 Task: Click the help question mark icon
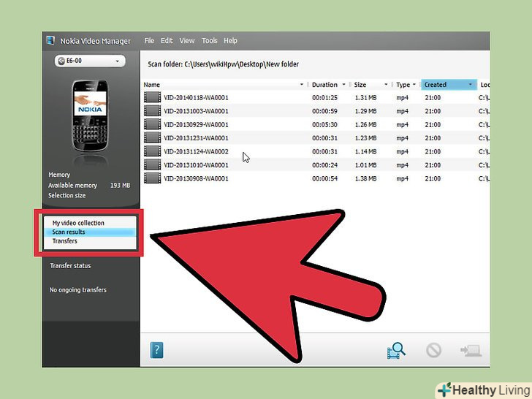point(156,350)
